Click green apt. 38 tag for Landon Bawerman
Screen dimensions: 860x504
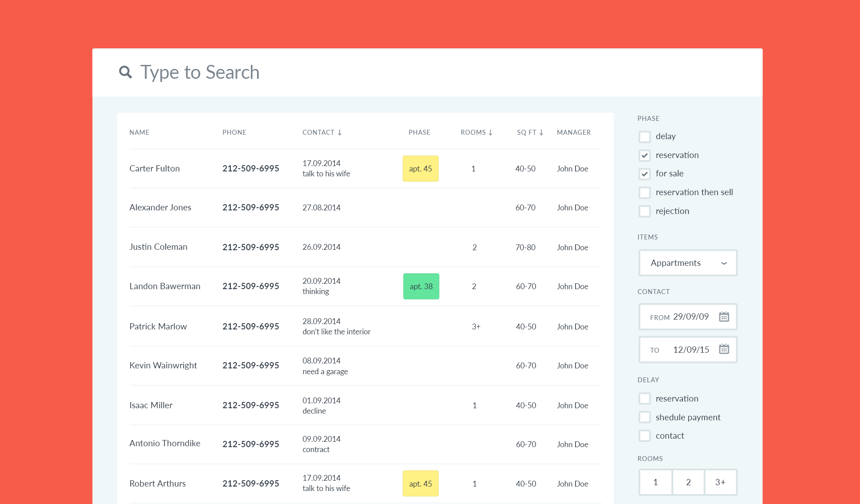421,286
